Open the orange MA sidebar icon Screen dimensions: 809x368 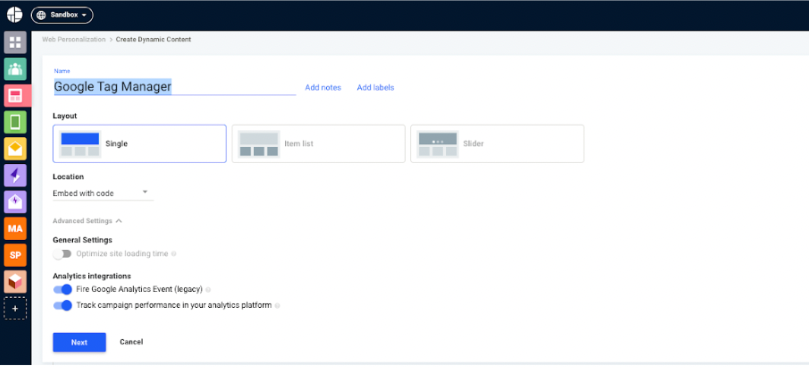click(15, 228)
